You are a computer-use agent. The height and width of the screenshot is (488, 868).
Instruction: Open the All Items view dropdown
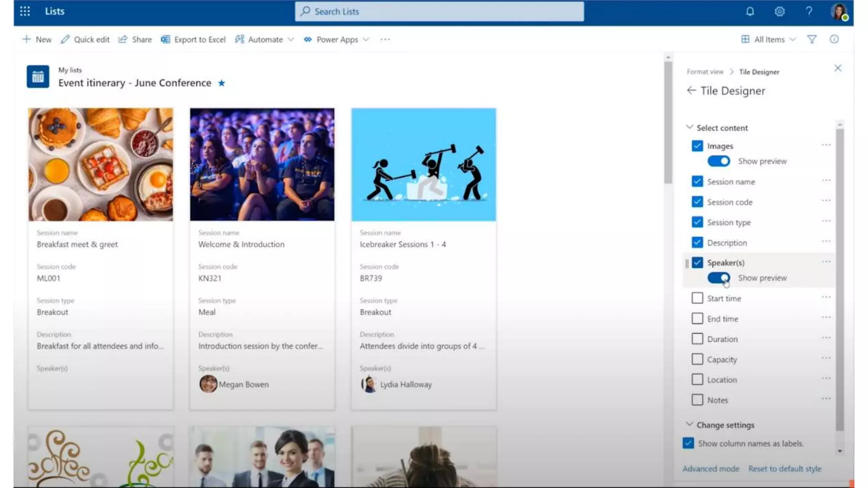pyautogui.click(x=770, y=39)
